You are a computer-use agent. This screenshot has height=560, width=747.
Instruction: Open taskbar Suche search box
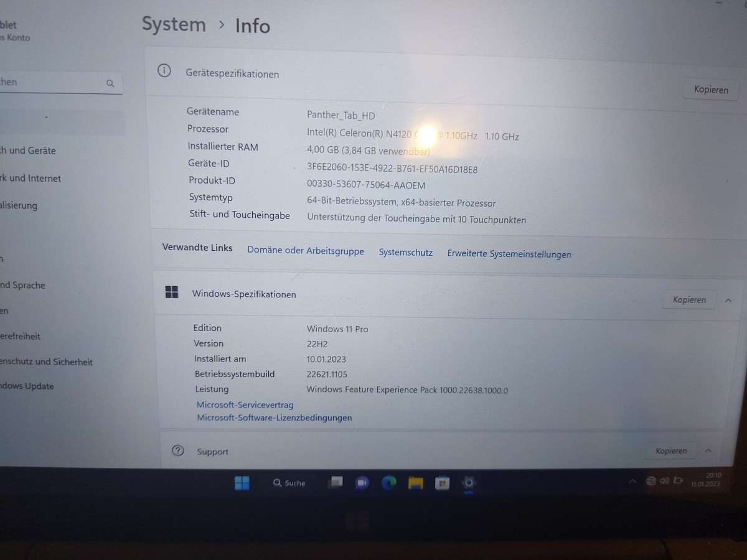pyautogui.click(x=289, y=483)
